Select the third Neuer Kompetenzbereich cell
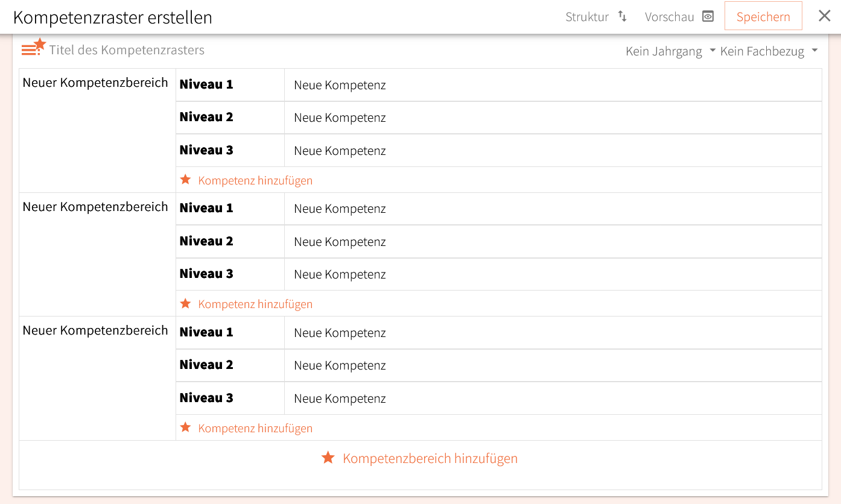Image resolution: width=841 pixels, height=504 pixels. [95, 330]
